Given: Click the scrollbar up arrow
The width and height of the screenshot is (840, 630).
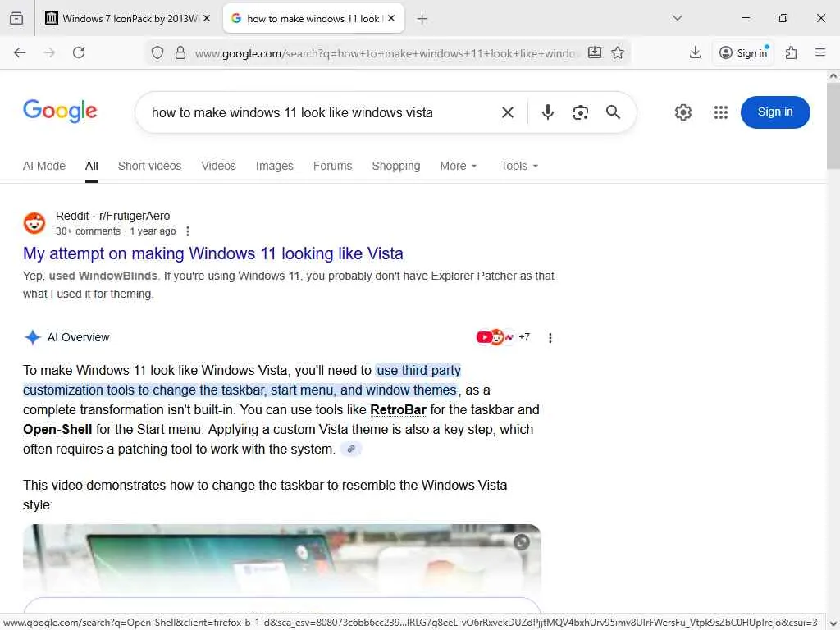Looking at the screenshot, I should pyautogui.click(x=833, y=76).
